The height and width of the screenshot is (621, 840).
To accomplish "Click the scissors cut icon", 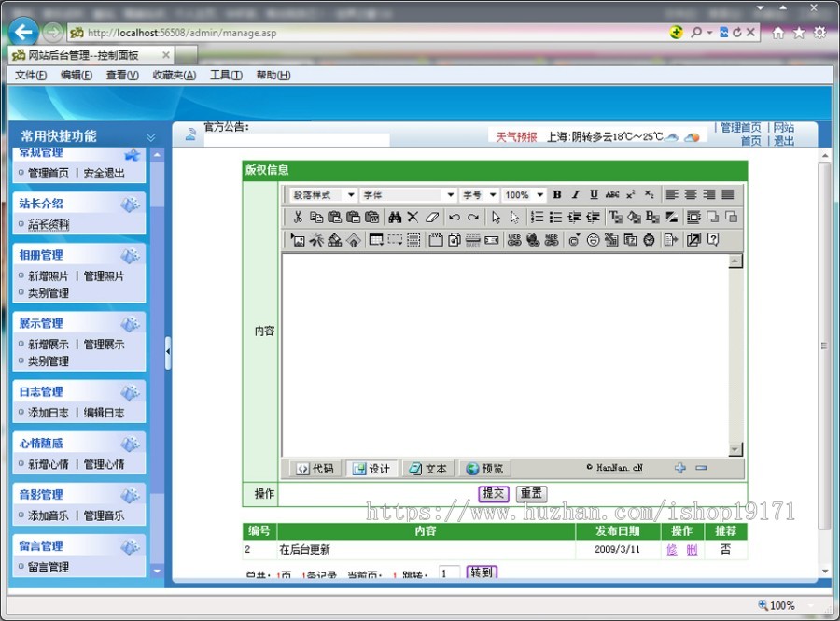I will (298, 217).
